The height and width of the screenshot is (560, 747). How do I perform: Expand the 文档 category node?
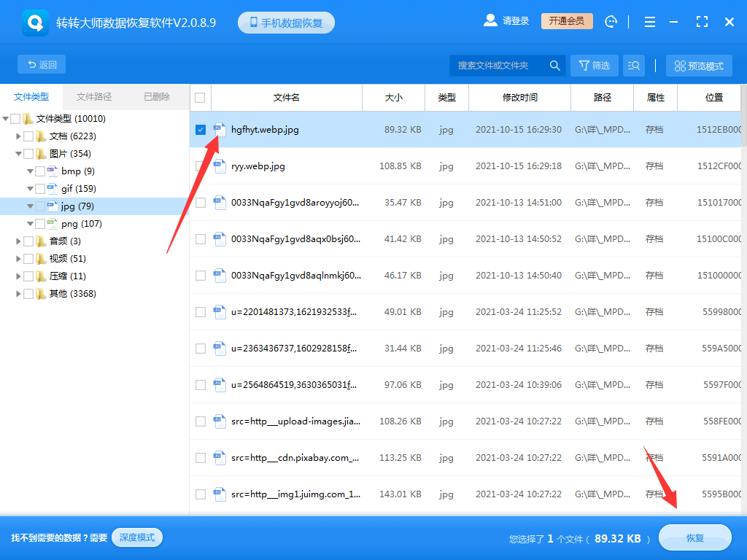(19, 136)
